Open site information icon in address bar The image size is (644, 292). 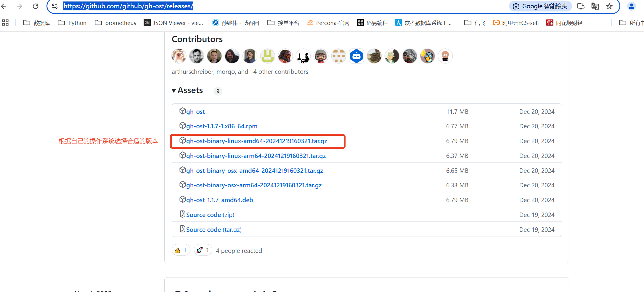(x=55, y=6)
